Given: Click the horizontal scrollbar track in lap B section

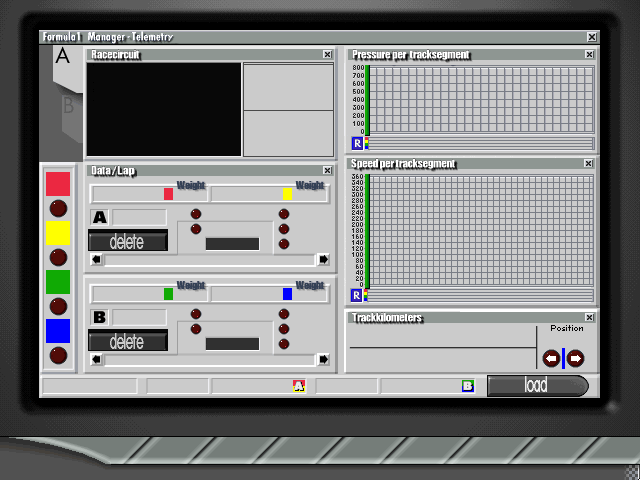Looking at the screenshot, I should point(210,360).
